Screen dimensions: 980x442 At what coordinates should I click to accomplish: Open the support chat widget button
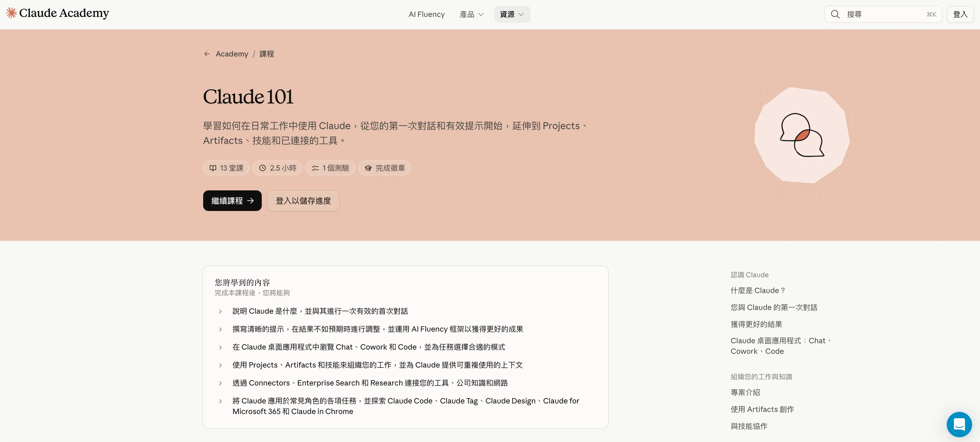click(x=959, y=424)
